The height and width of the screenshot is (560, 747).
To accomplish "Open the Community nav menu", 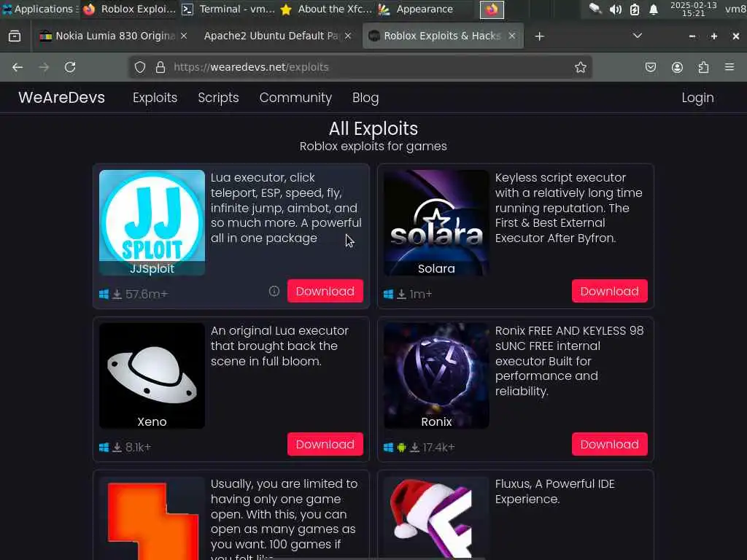I will tap(295, 98).
